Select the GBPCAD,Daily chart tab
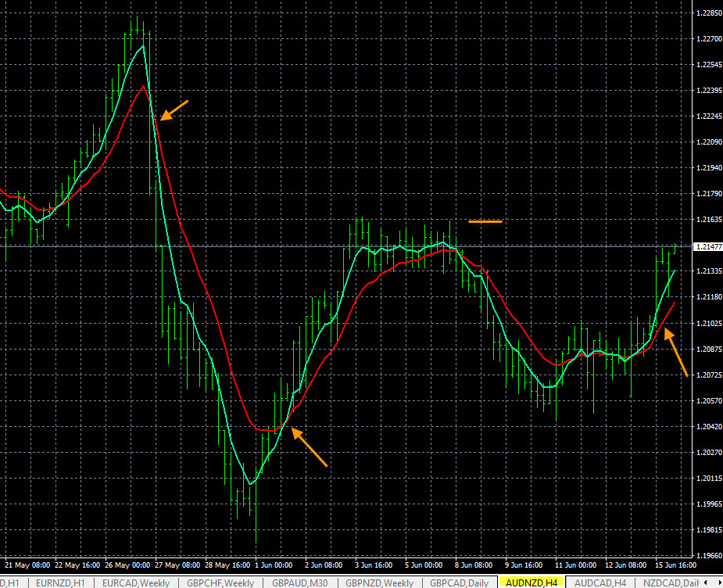Screen dimensions: 723x588 [x=460, y=583]
